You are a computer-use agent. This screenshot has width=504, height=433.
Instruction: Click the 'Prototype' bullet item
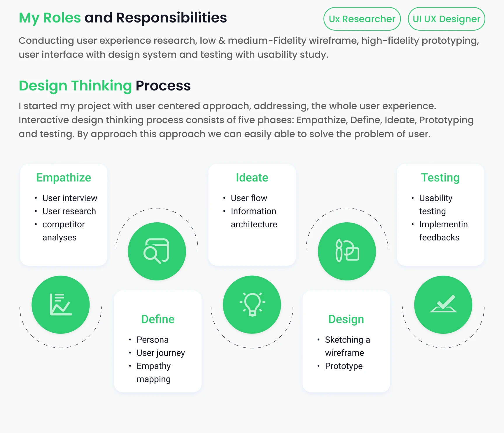tap(344, 366)
